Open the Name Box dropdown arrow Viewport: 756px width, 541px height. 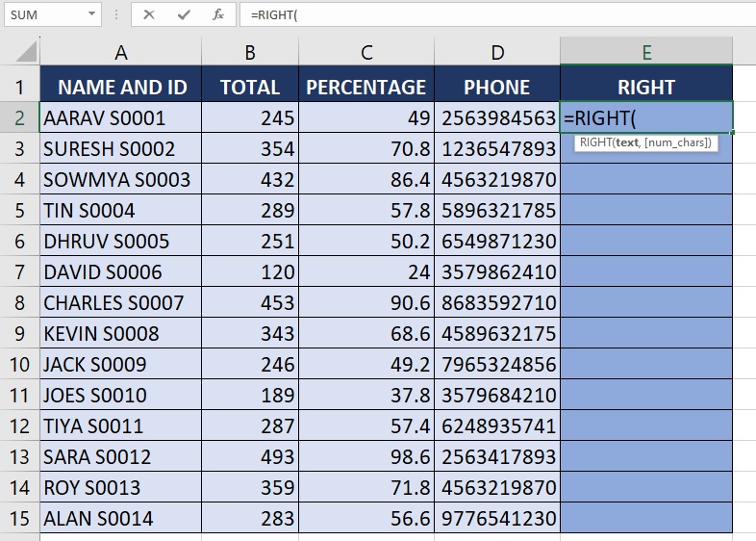coord(91,15)
